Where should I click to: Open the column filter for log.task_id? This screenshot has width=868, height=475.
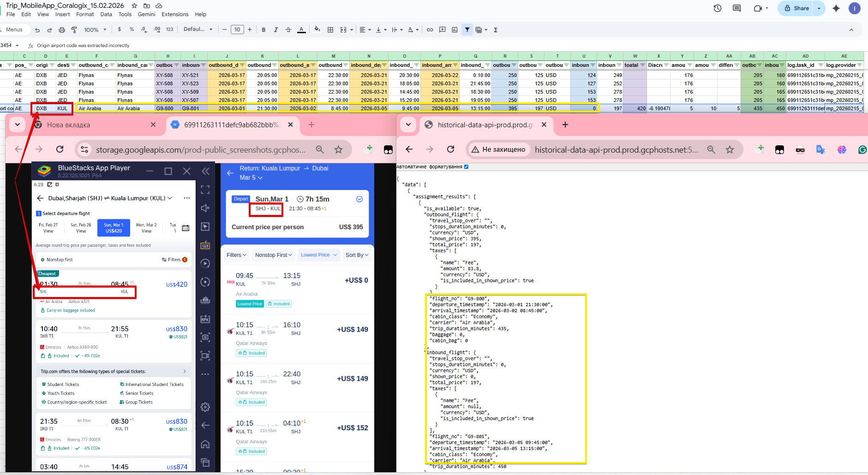tap(820, 65)
